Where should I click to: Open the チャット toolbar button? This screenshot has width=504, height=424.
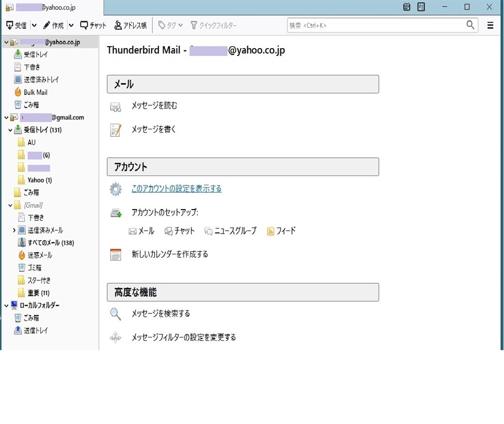(93, 26)
